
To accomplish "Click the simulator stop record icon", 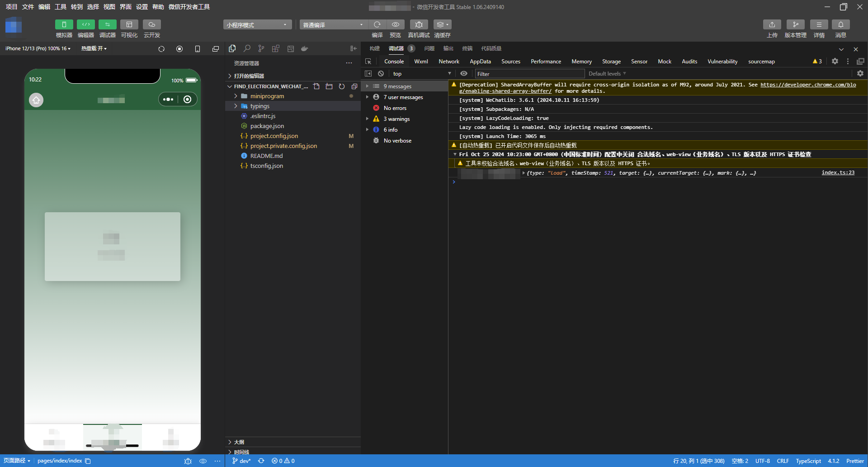I will [x=179, y=49].
